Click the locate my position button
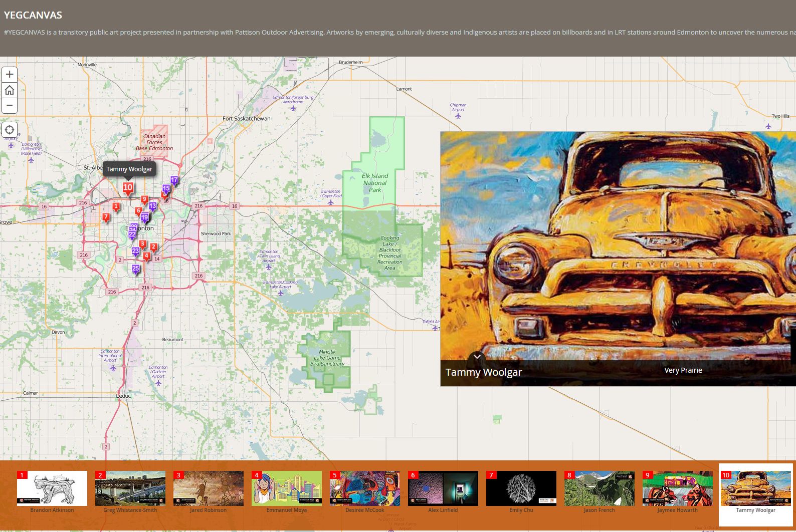796x532 pixels. point(10,130)
